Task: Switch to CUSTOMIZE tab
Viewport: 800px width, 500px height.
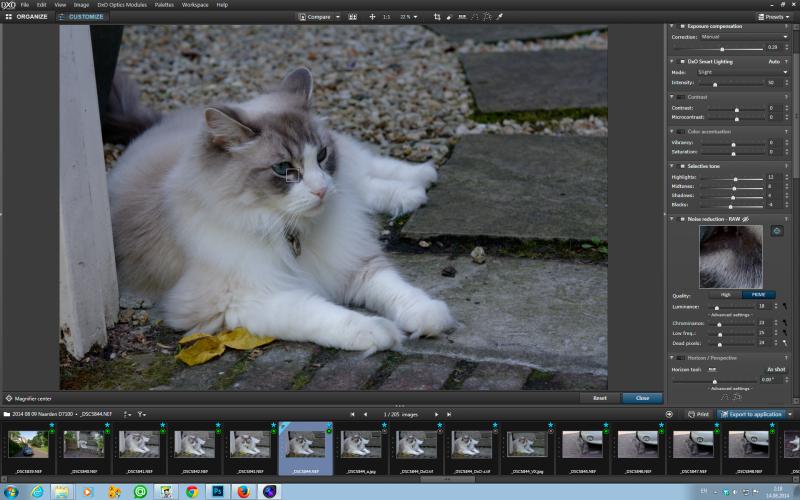Action: point(81,17)
